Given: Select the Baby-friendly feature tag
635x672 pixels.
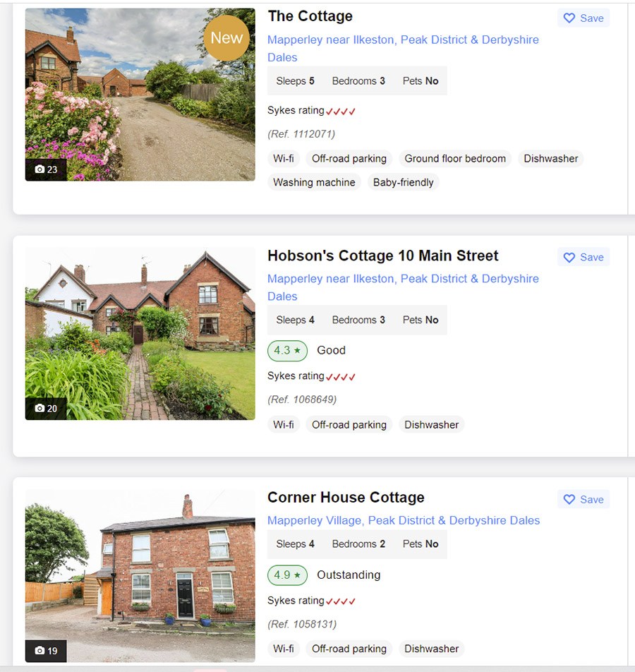Looking at the screenshot, I should point(403,182).
